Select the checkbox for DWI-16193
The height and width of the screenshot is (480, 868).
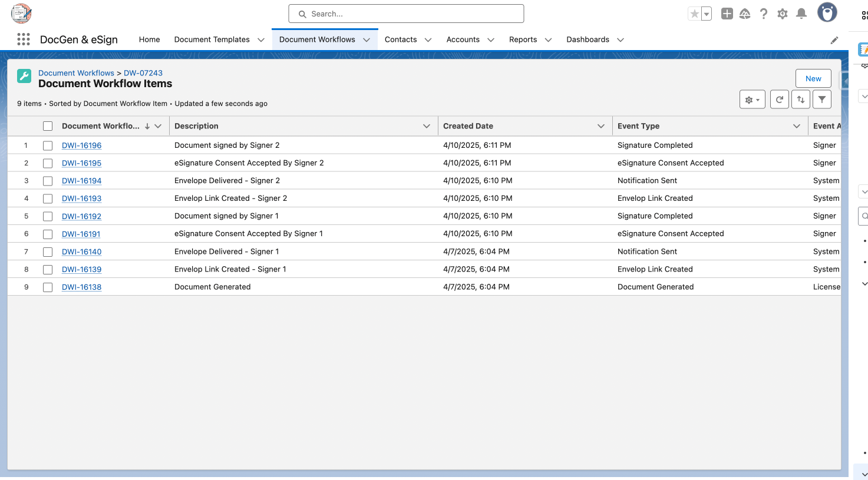pyautogui.click(x=48, y=198)
